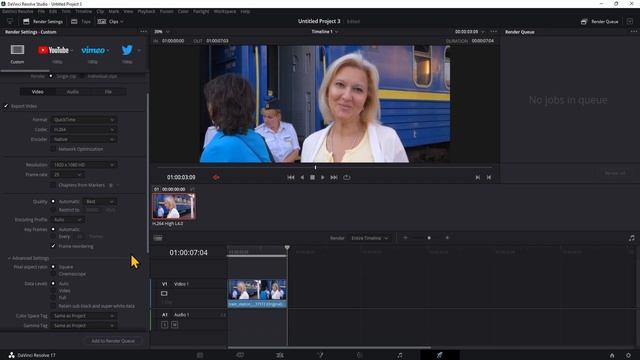Select the Deliver page rocket icon
The height and width of the screenshot is (360, 640).
click(440, 355)
